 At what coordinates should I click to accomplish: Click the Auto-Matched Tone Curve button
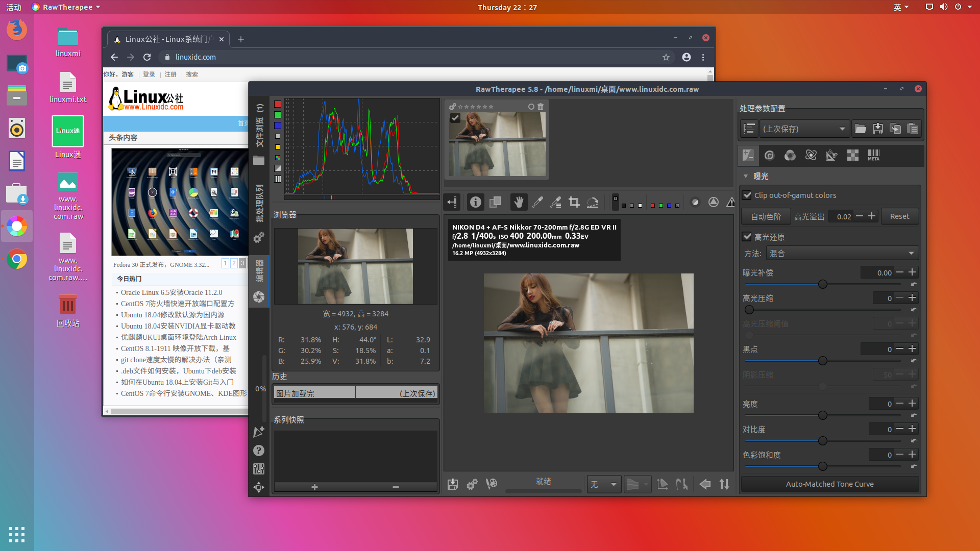(829, 484)
